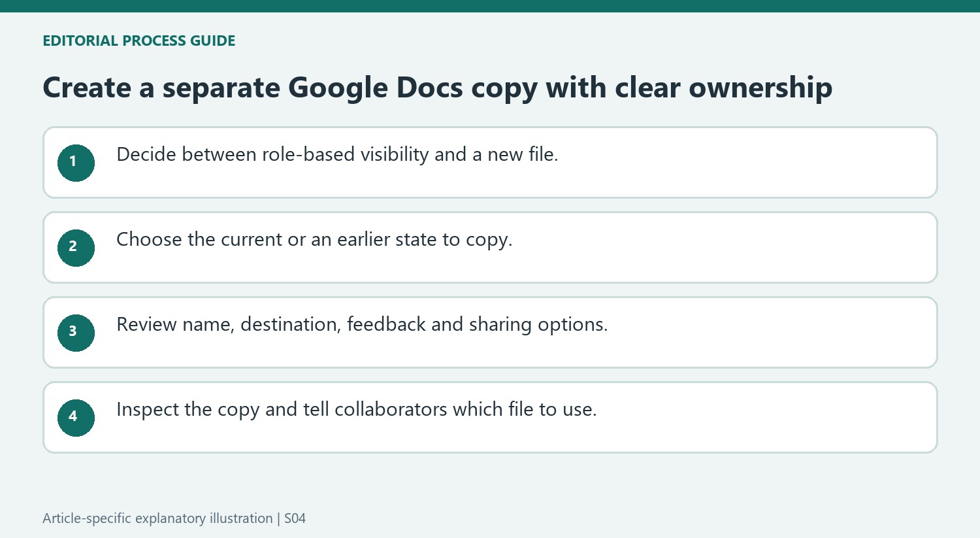Click "Decide between role-based visibility and a new file."
The image size is (980, 538).
(337, 154)
